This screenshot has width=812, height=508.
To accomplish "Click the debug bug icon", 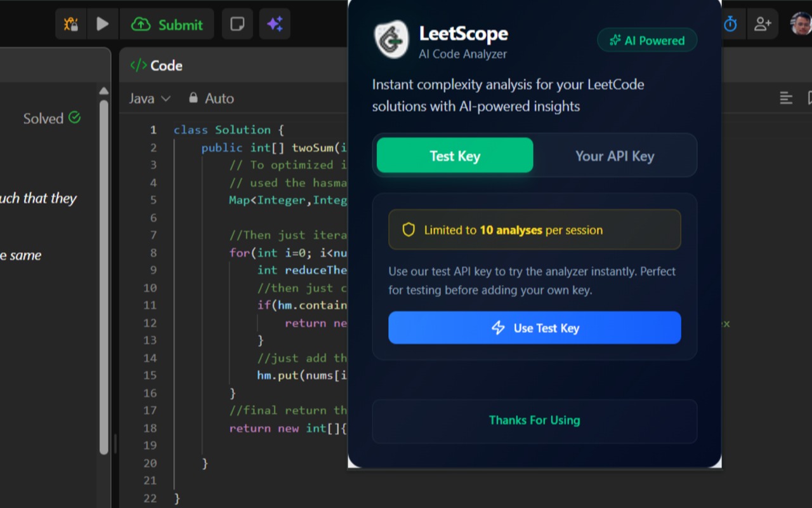I will [x=70, y=24].
